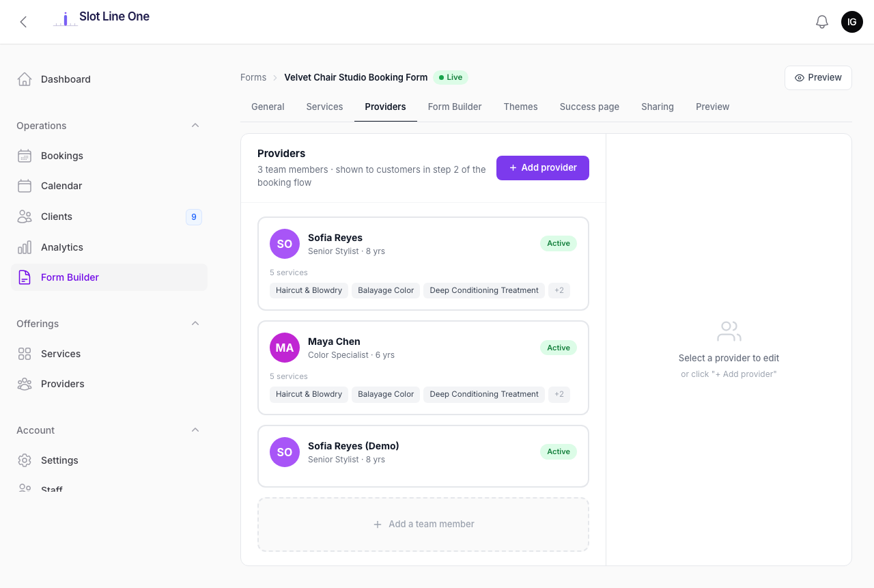Click Add a team member placeholder
Screen dimensions: 874x588
[423, 524]
